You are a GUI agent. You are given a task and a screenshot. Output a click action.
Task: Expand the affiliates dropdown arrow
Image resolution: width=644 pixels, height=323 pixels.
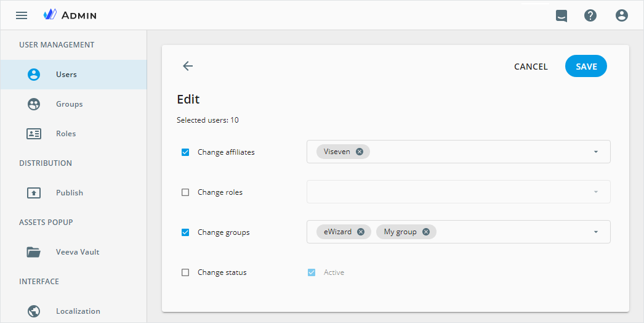click(595, 152)
